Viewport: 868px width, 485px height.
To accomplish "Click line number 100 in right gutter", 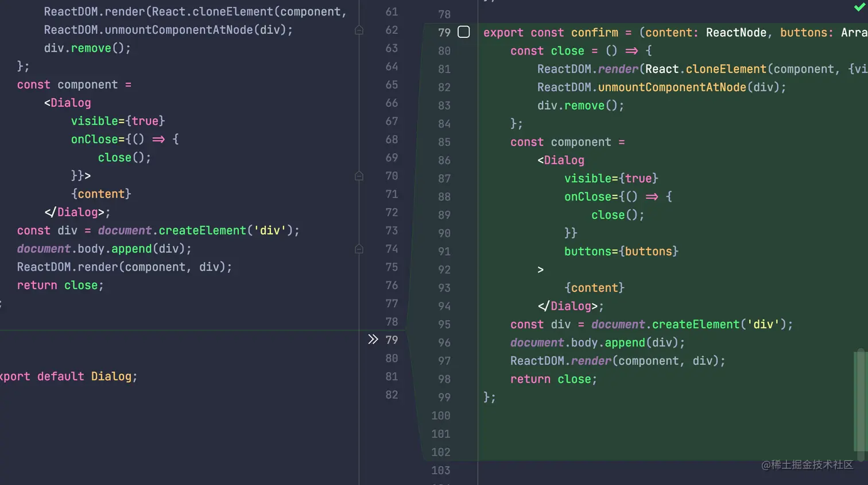I will pyautogui.click(x=441, y=415).
